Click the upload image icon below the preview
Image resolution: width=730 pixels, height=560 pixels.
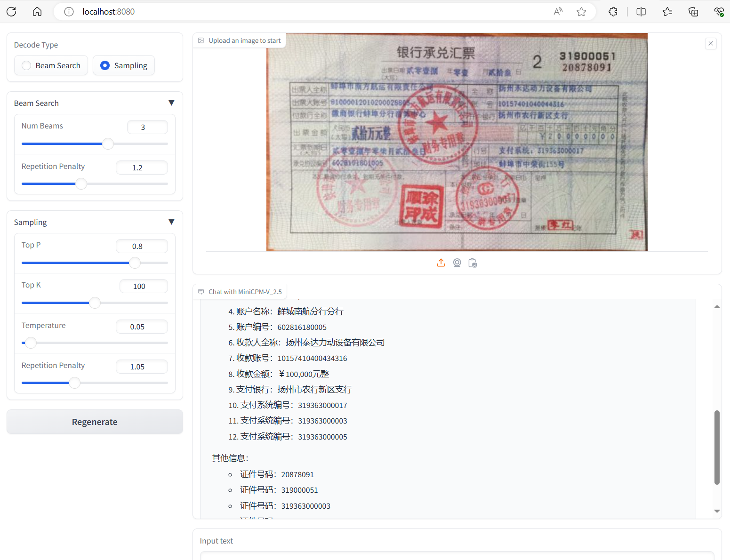point(441,263)
